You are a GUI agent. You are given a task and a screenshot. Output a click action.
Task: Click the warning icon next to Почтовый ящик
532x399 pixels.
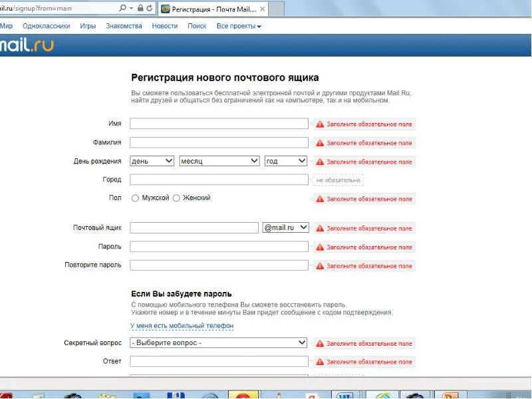click(320, 228)
